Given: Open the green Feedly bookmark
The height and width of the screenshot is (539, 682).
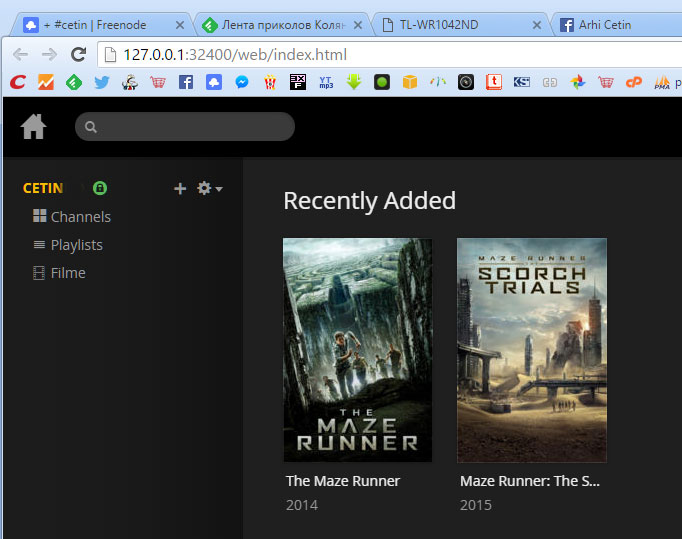Looking at the screenshot, I should tap(74, 82).
